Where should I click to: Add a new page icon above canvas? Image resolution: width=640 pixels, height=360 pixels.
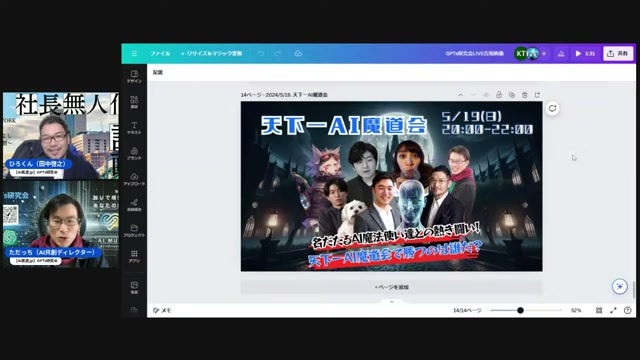pyautogui.click(x=538, y=95)
